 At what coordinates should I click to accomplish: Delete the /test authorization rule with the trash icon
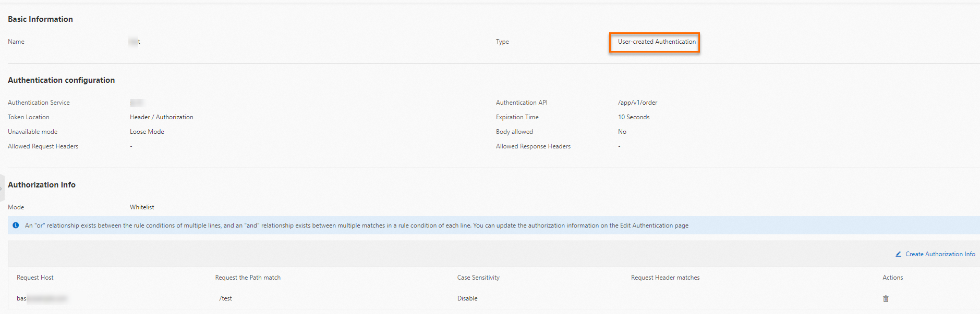(886, 298)
